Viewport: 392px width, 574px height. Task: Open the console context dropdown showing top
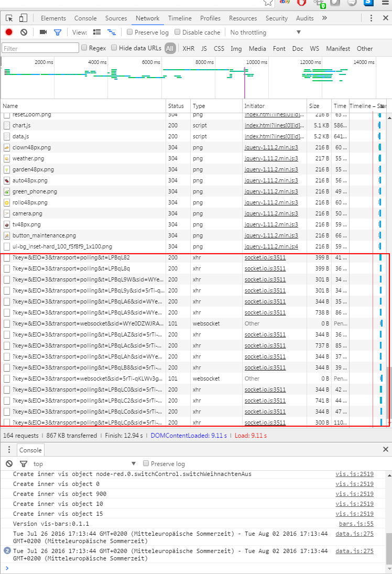click(x=84, y=464)
